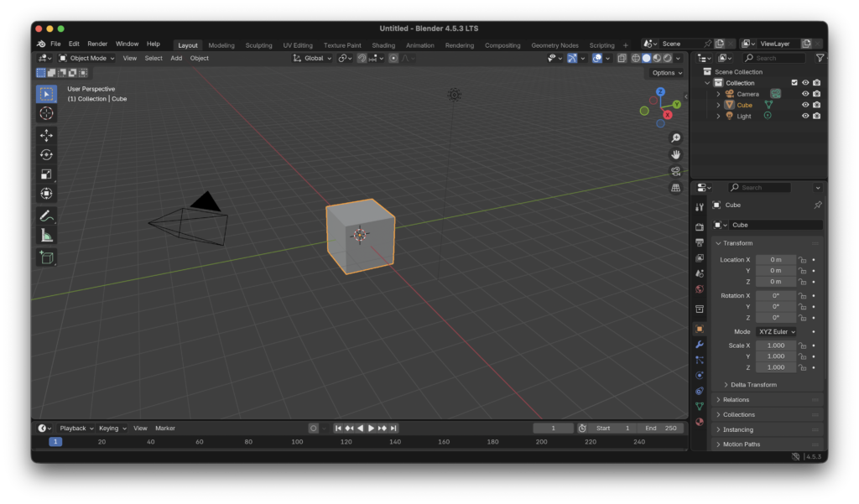859x504 pixels.
Task: Uncheck Collection exclude checkbox
Action: point(794,83)
